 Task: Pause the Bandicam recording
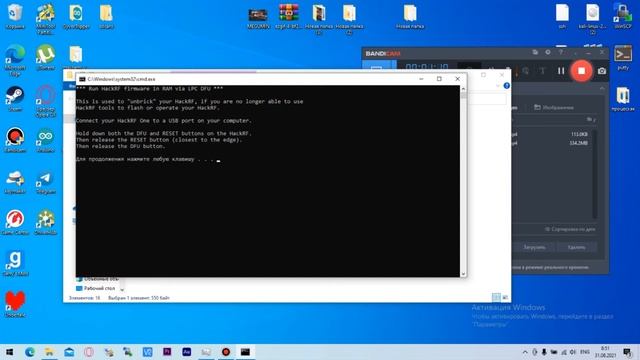[x=561, y=71]
